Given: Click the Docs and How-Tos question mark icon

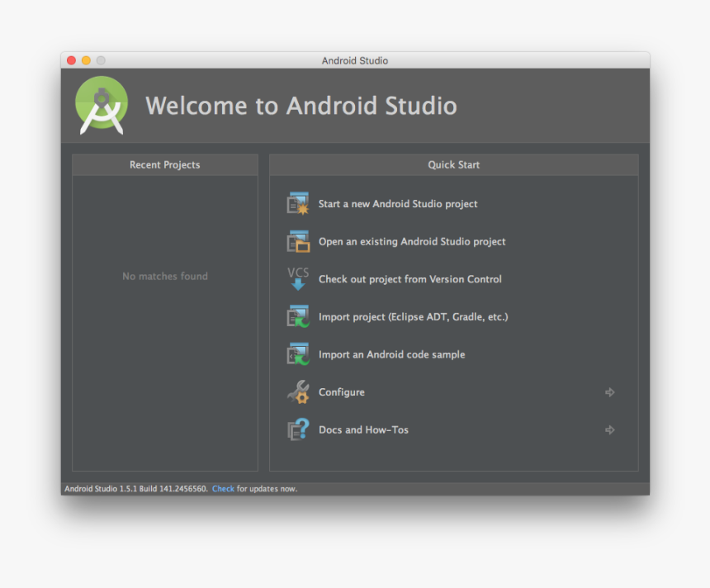Looking at the screenshot, I should click(x=298, y=429).
